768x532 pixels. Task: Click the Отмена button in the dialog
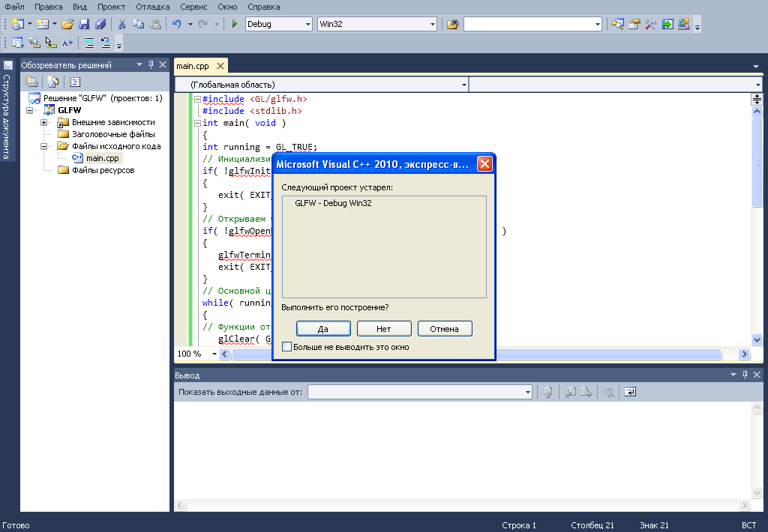point(445,328)
